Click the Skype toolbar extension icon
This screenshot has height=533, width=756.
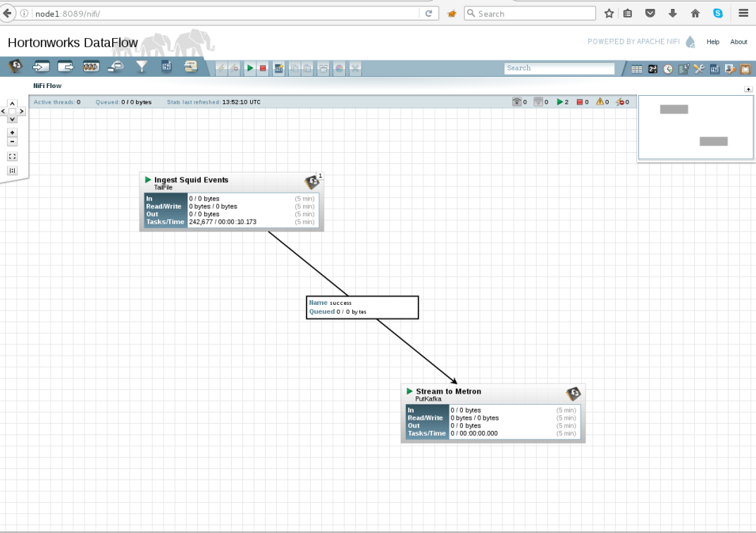tap(718, 13)
